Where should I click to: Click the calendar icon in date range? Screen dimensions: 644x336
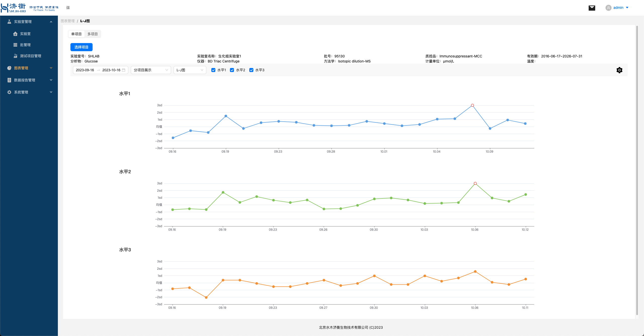(124, 70)
